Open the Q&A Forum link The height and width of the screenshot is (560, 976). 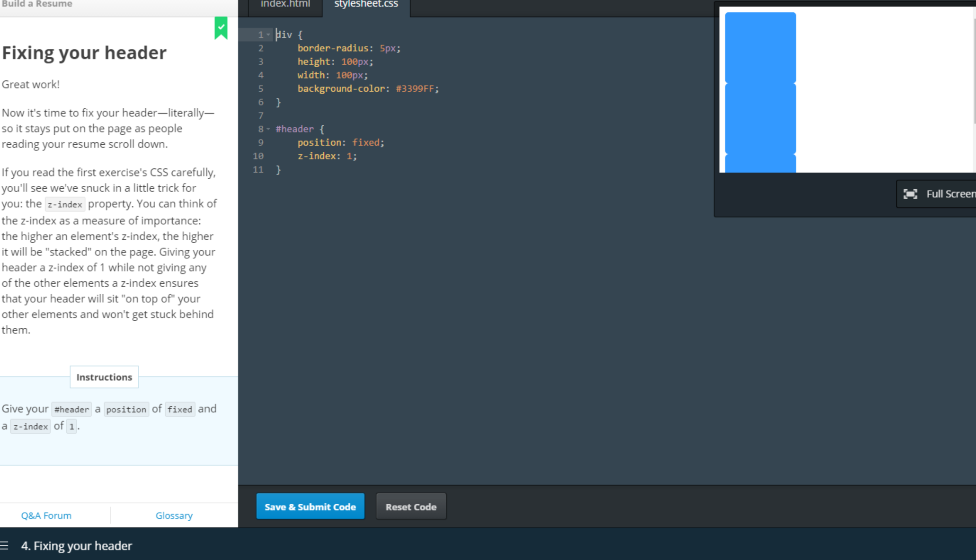tap(46, 516)
